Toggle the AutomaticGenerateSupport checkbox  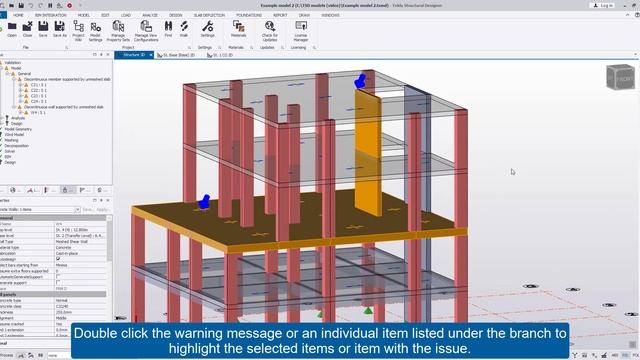[x=58, y=277]
